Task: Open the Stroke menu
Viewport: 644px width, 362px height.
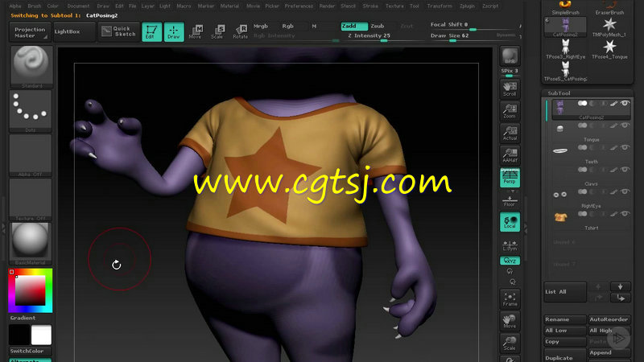Action: (370, 6)
